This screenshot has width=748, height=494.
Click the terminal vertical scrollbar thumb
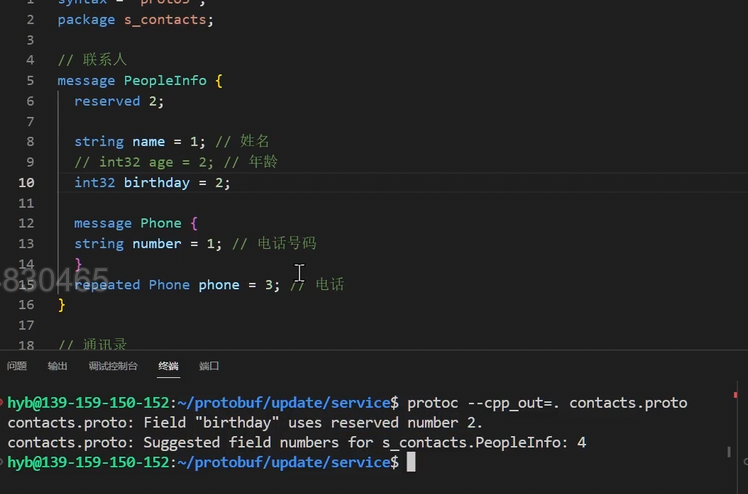click(x=728, y=452)
